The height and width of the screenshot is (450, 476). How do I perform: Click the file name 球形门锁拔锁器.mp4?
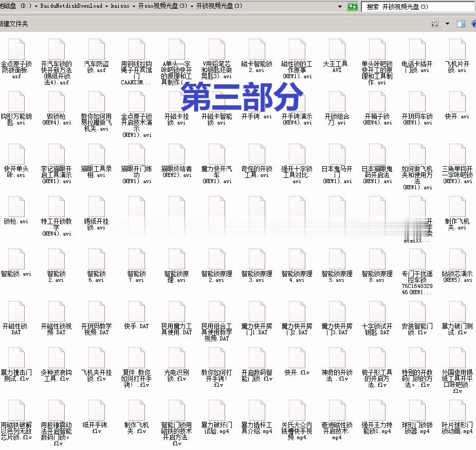click(x=417, y=428)
